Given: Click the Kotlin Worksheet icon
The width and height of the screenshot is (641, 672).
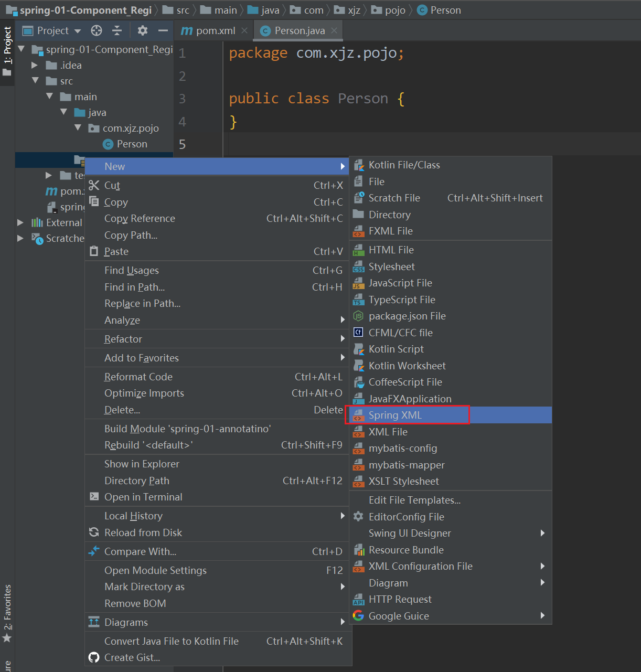Looking at the screenshot, I should pos(359,366).
